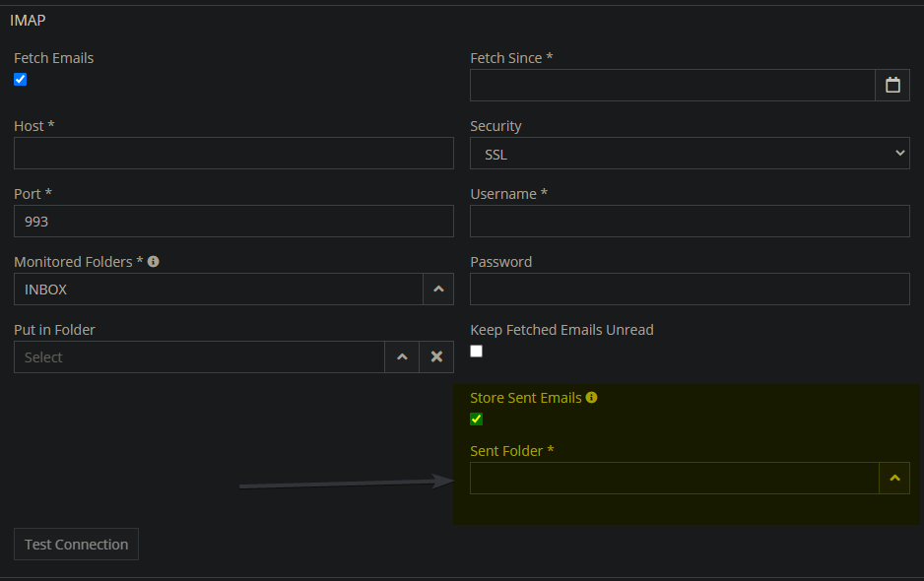Select the Password text box
Image resolution: width=924 pixels, height=581 pixels.
[690, 290]
